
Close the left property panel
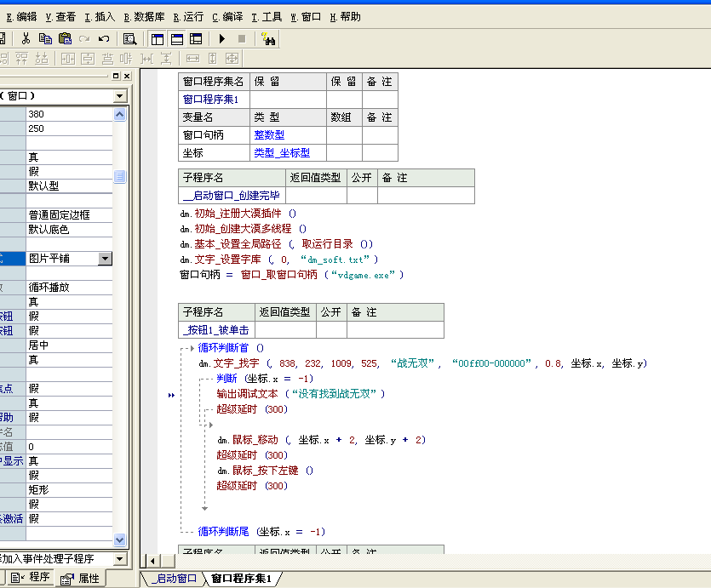click(127, 76)
